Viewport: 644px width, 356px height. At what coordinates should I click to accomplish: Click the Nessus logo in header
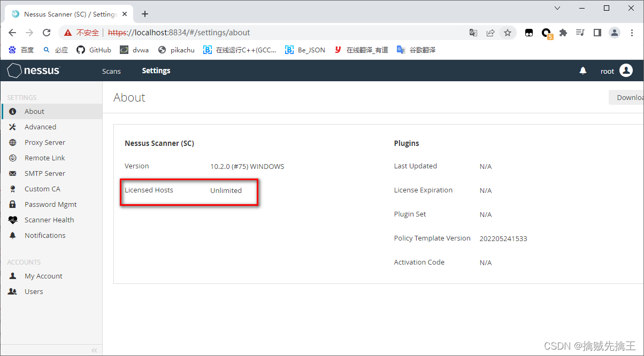tap(34, 71)
